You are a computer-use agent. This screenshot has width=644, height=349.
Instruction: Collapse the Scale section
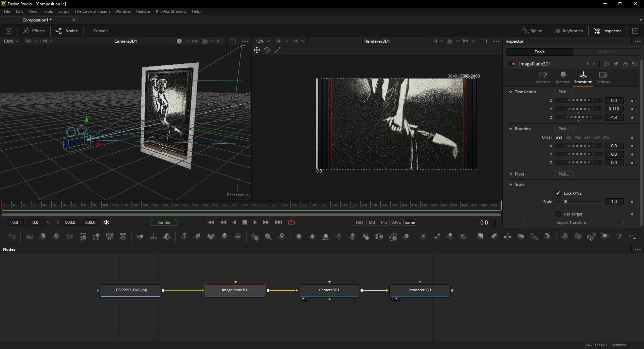pyautogui.click(x=511, y=184)
